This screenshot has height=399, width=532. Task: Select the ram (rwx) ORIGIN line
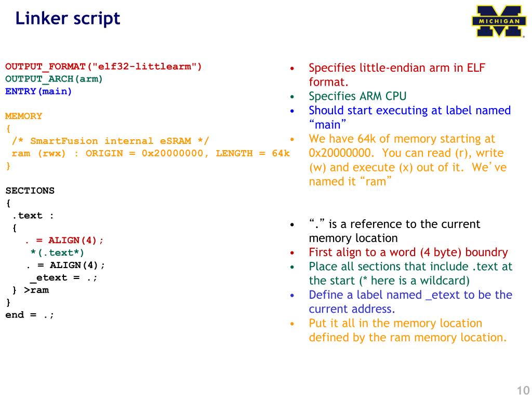click(151, 153)
